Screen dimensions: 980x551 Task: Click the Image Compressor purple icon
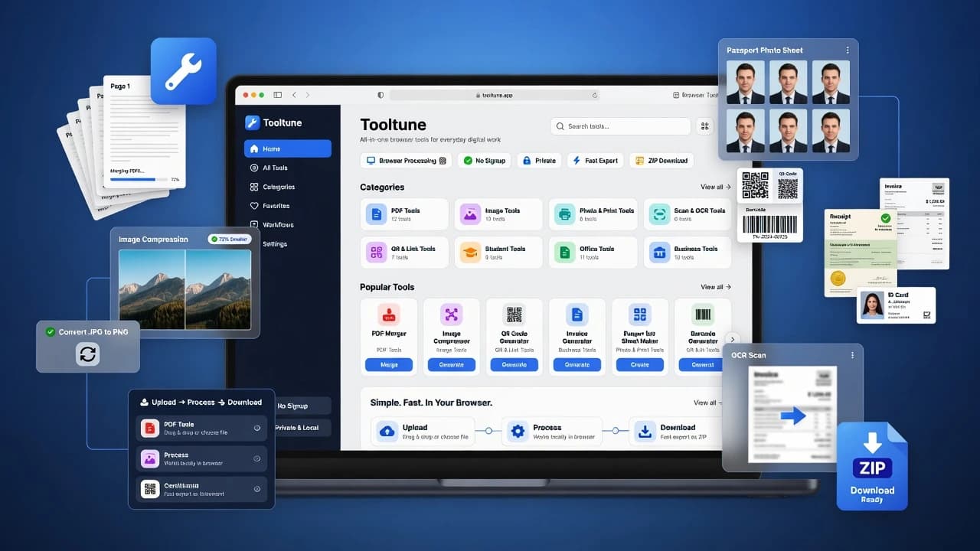tap(452, 315)
